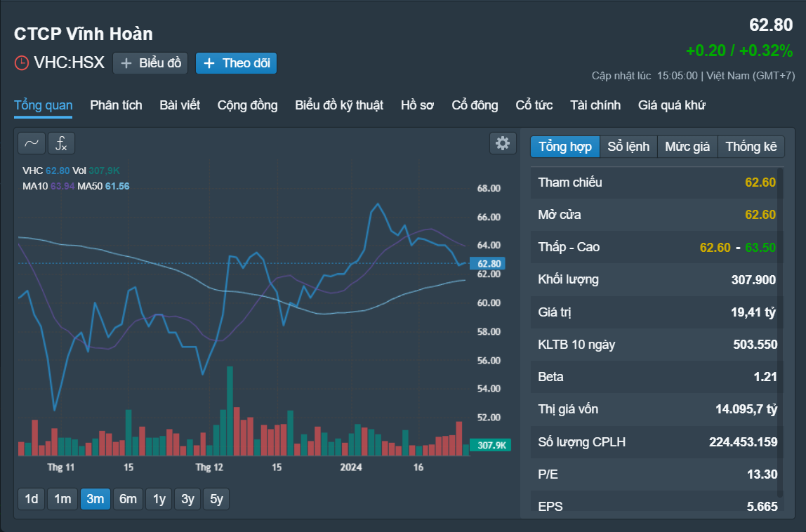Screen dimensions: 806x532
Task: Click the Số lượng CPLH value 224.453.159
Action: (744, 442)
